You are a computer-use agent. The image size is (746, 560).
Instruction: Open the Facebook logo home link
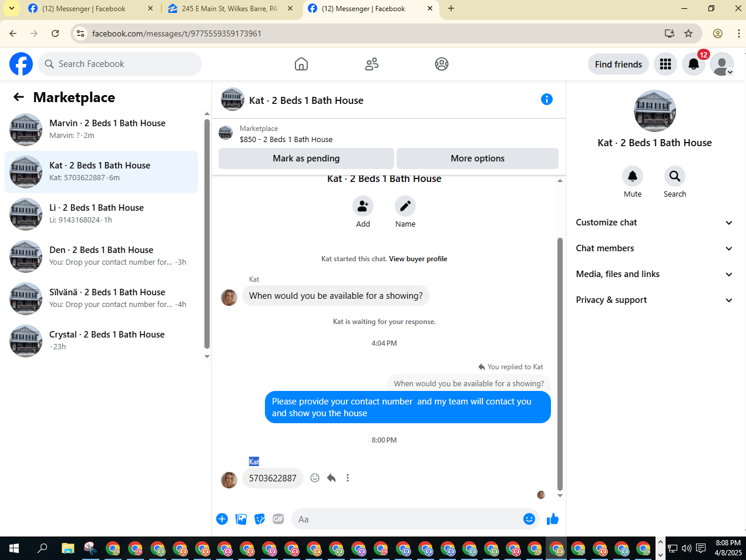(21, 64)
